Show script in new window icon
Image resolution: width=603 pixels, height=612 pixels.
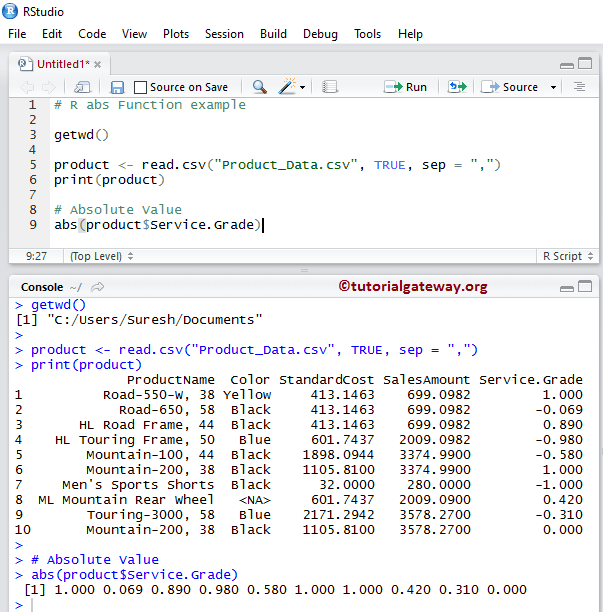tap(82, 87)
